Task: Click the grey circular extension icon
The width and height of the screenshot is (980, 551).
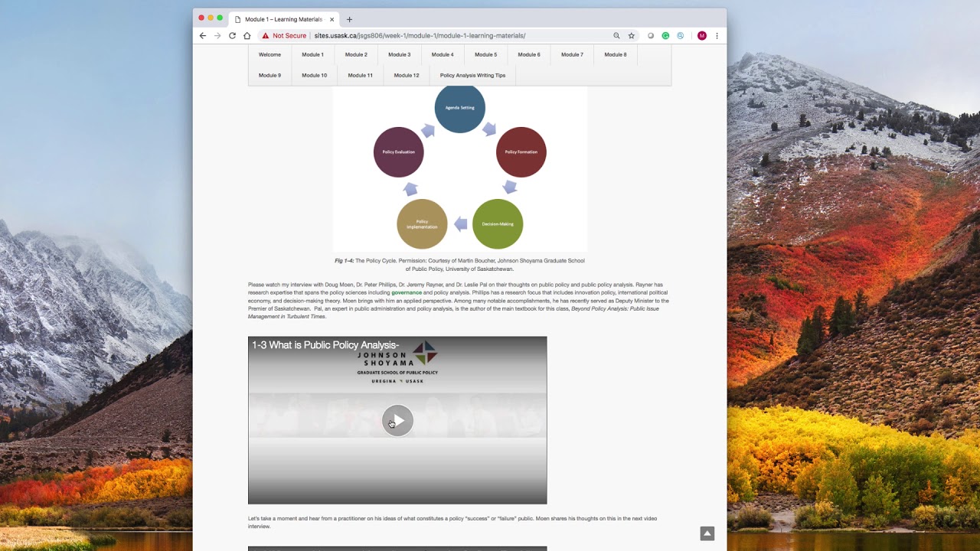Action: (651, 35)
